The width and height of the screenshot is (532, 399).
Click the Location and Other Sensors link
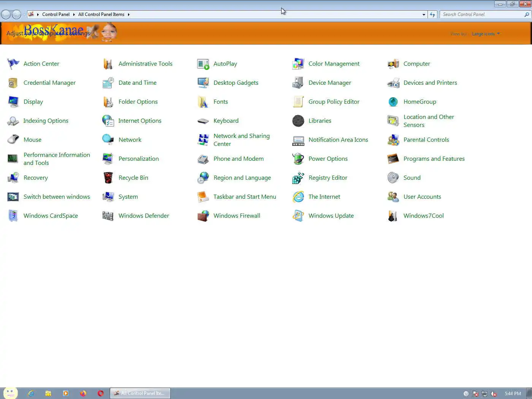click(429, 121)
